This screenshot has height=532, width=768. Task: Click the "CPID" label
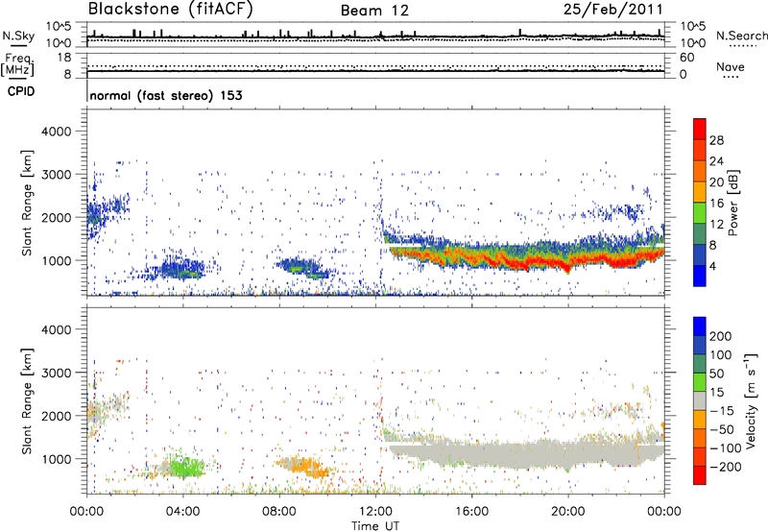click(21, 91)
